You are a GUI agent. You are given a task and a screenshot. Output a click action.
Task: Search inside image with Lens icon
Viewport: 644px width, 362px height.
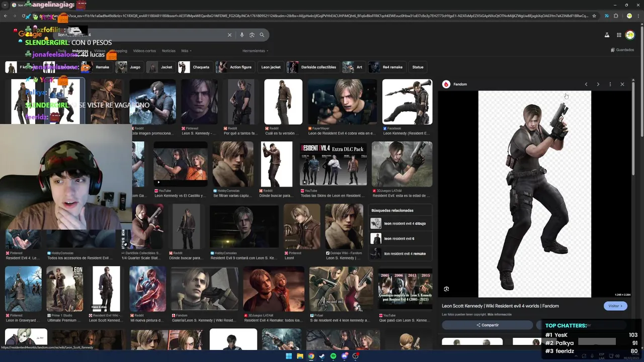click(x=446, y=289)
